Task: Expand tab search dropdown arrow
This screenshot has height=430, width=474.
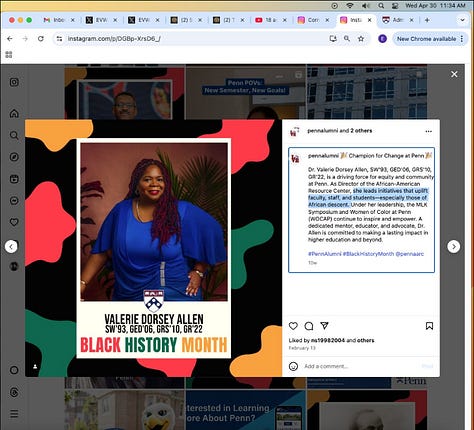Action: [462, 20]
